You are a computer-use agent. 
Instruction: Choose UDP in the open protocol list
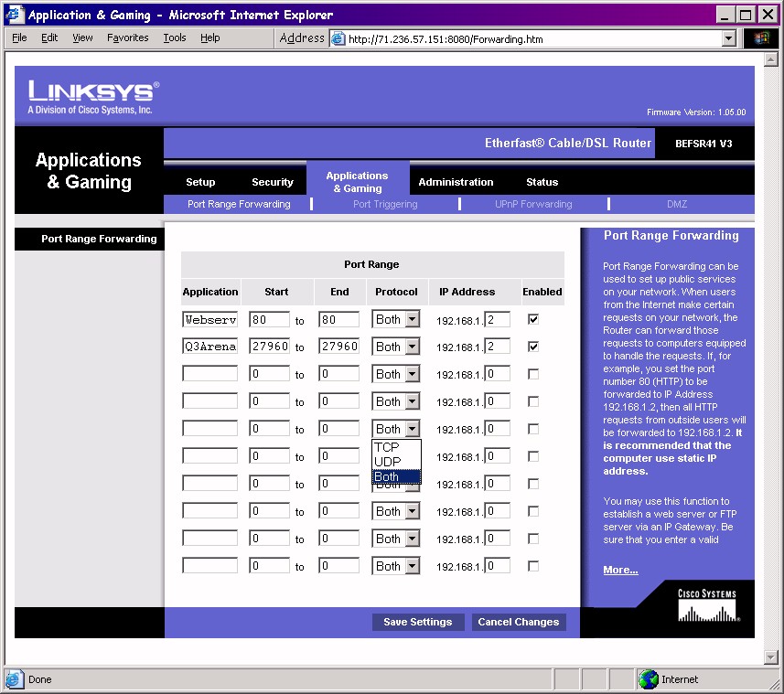pos(396,462)
